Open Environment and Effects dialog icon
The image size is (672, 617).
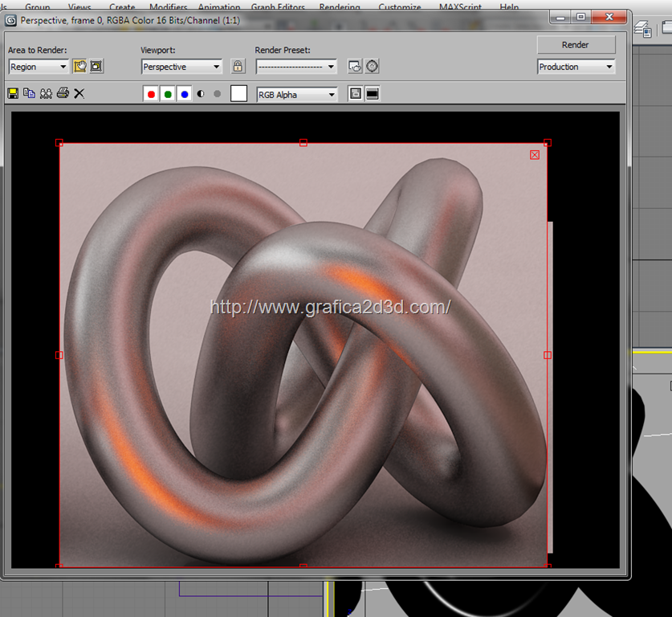[x=373, y=67]
